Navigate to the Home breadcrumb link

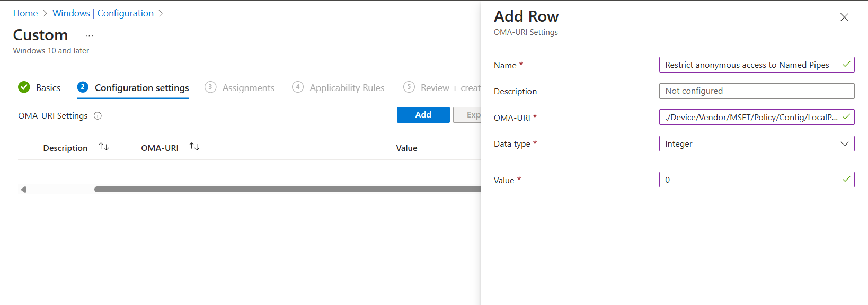click(25, 13)
